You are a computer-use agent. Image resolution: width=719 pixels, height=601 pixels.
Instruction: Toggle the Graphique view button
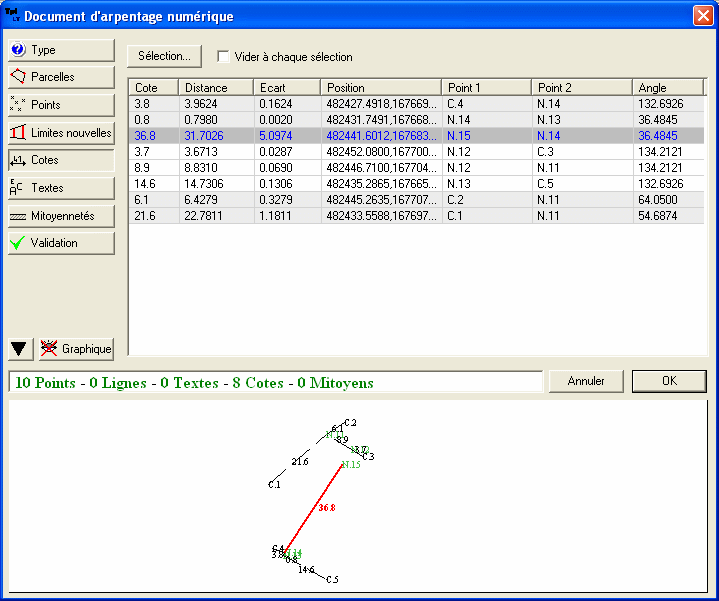coord(76,349)
